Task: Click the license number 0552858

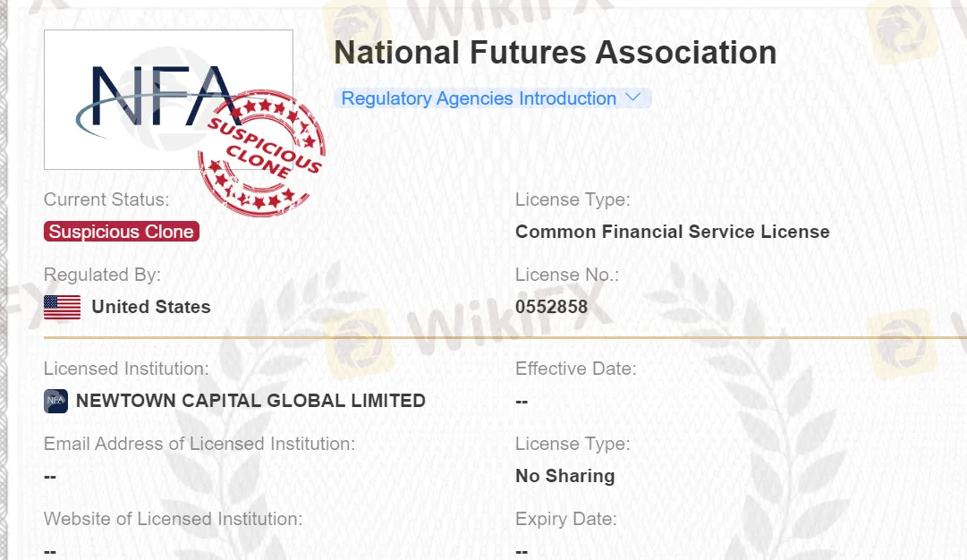Action: pyautogui.click(x=551, y=307)
